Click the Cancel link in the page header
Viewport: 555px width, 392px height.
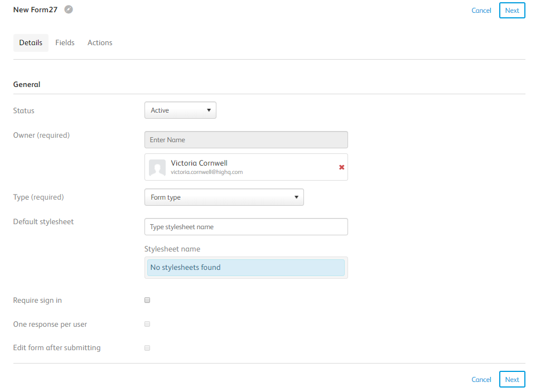(481, 11)
